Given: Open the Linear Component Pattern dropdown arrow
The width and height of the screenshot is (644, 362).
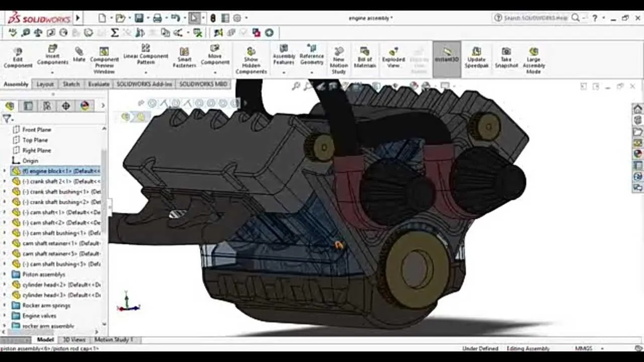Looking at the screenshot, I should pyautogui.click(x=145, y=72).
